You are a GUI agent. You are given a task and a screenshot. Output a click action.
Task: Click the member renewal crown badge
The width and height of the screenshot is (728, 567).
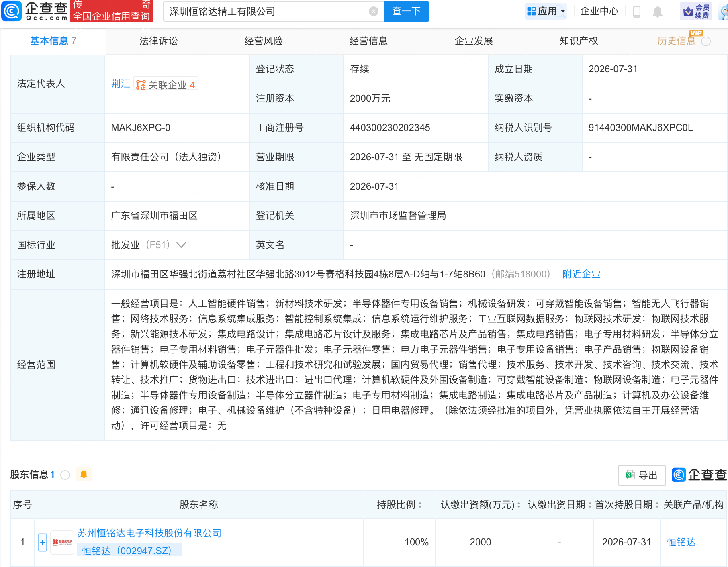[696, 11]
